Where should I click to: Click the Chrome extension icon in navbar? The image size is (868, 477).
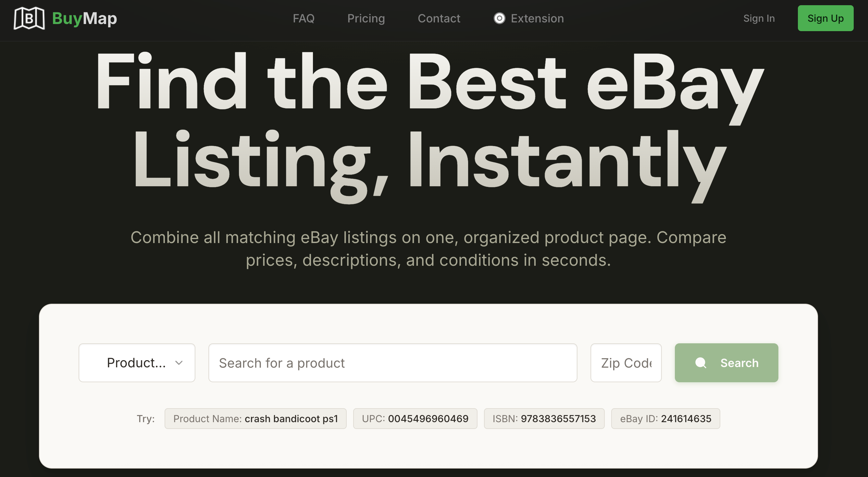point(499,18)
